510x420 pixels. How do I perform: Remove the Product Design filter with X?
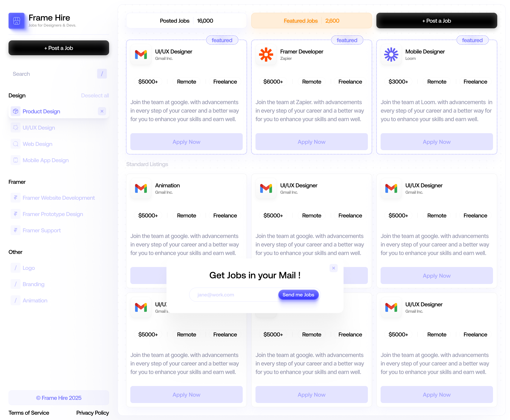pos(102,111)
